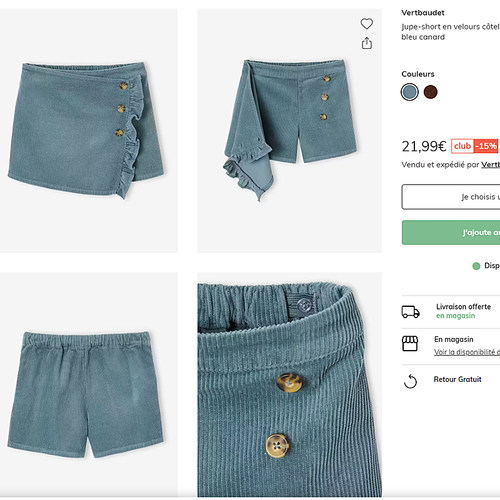Select the bleu canard color swatch

click(x=410, y=92)
